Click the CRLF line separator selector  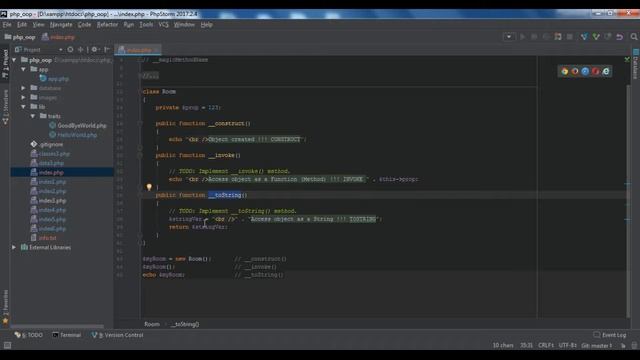546,346
